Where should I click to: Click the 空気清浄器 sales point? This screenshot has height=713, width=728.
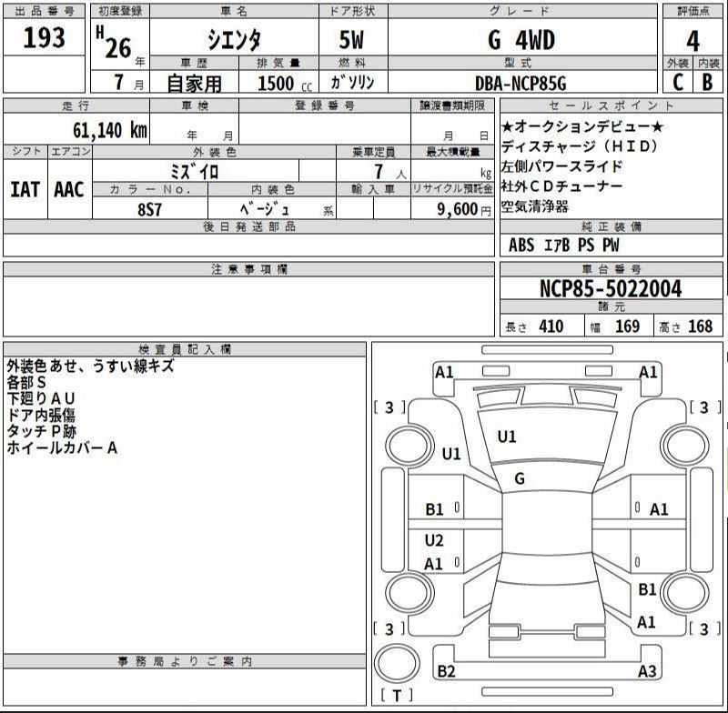535,206
